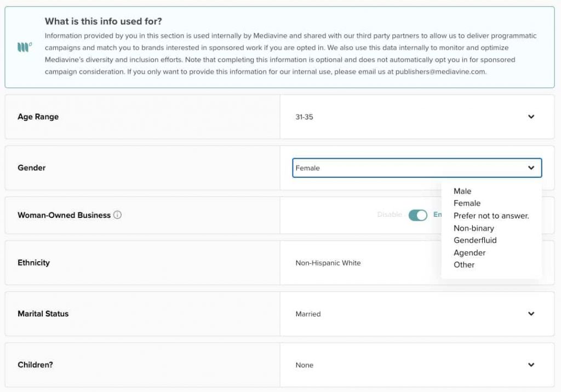Toggle the Woman-Owned Business switch

[x=418, y=215]
